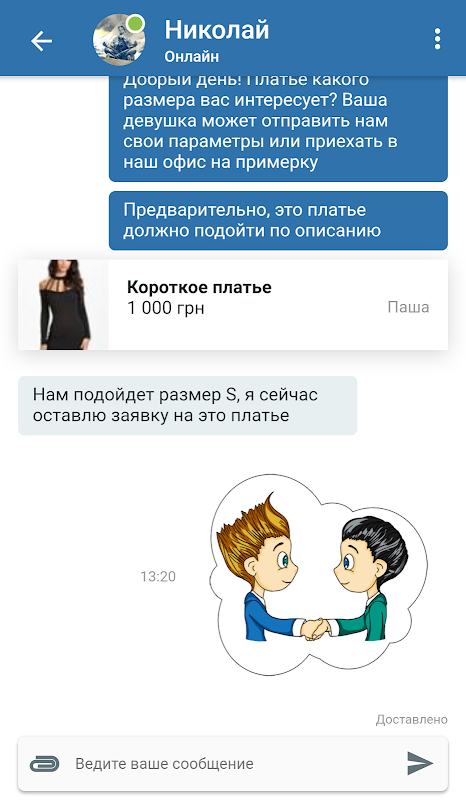Tap the Предварительно, это платье message bubble
The height and width of the screenshot is (800, 466).
278,220
